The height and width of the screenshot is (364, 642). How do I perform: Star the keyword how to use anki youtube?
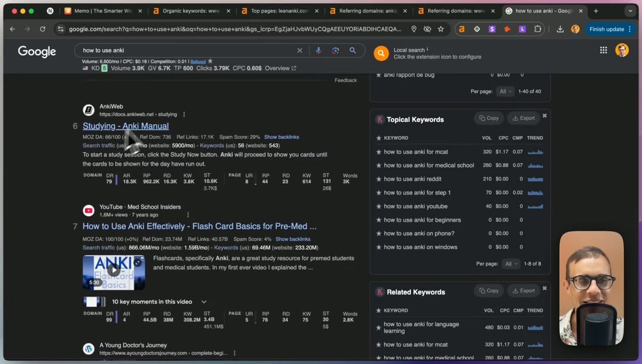pos(379,206)
